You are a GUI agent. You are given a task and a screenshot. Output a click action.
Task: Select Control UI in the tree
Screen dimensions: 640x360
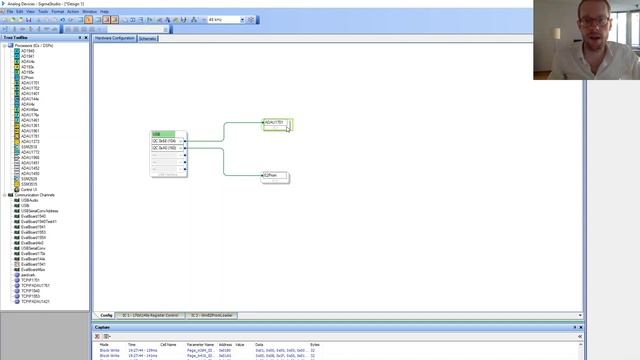tap(29, 190)
